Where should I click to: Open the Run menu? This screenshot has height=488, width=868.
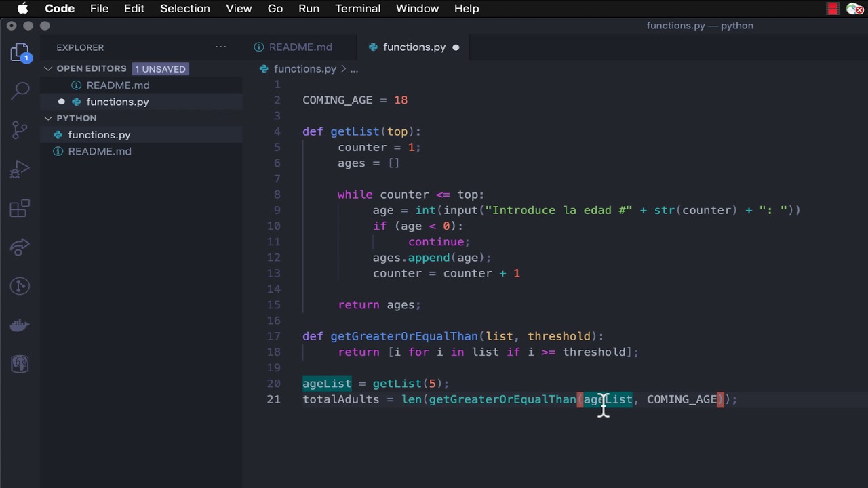pos(309,8)
